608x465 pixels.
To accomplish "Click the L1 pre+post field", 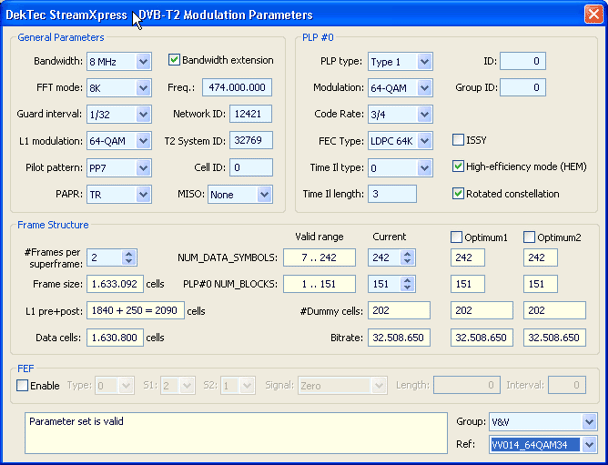I will (x=135, y=310).
